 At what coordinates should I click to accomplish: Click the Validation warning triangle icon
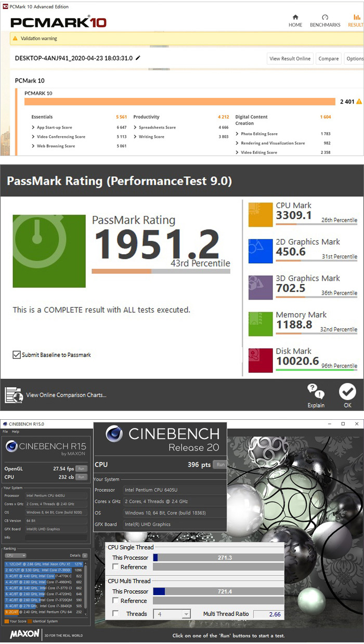16,38
